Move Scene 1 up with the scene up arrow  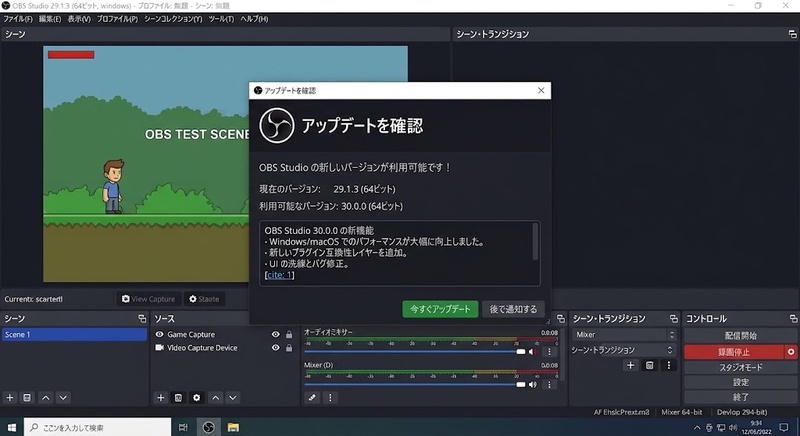click(x=46, y=398)
